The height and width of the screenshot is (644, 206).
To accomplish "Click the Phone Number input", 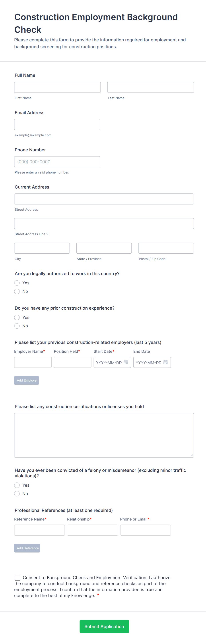I will tap(57, 162).
